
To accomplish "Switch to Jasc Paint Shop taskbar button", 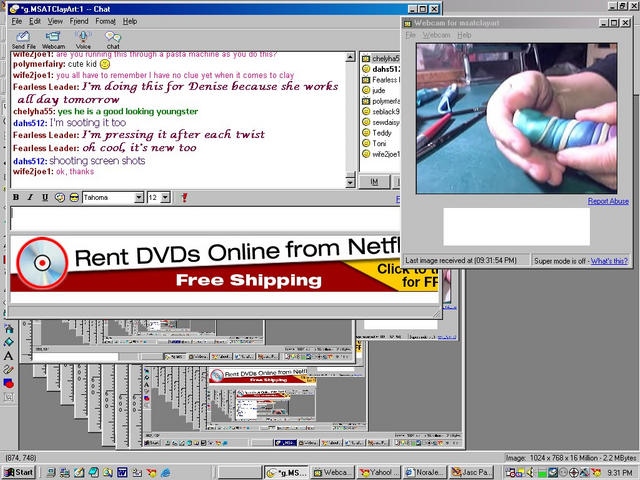I will point(472,473).
